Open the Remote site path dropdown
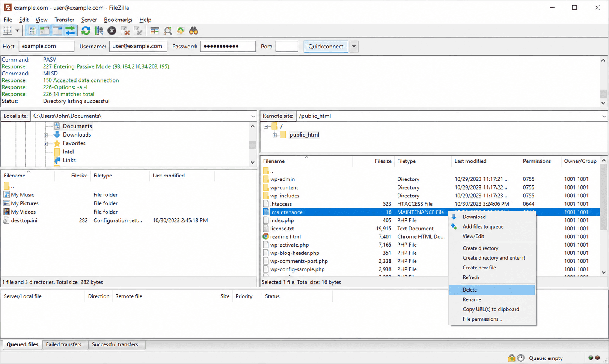 pos(604,116)
